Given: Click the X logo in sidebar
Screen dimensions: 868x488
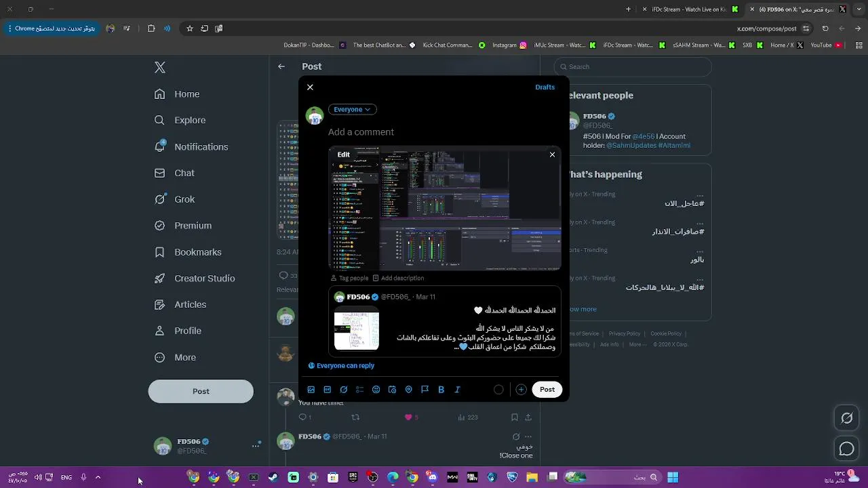Looking at the screenshot, I should (x=160, y=67).
